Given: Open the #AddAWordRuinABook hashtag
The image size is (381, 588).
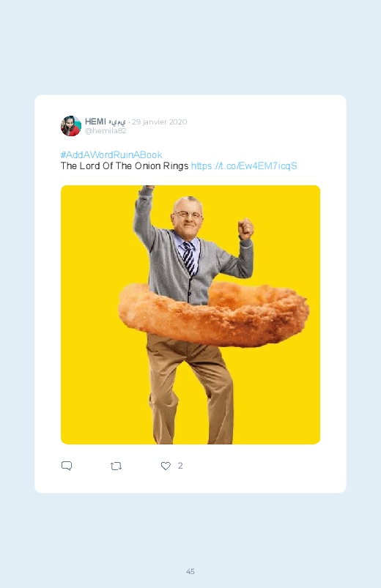Looking at the screenshot, I should coord(111,155).
